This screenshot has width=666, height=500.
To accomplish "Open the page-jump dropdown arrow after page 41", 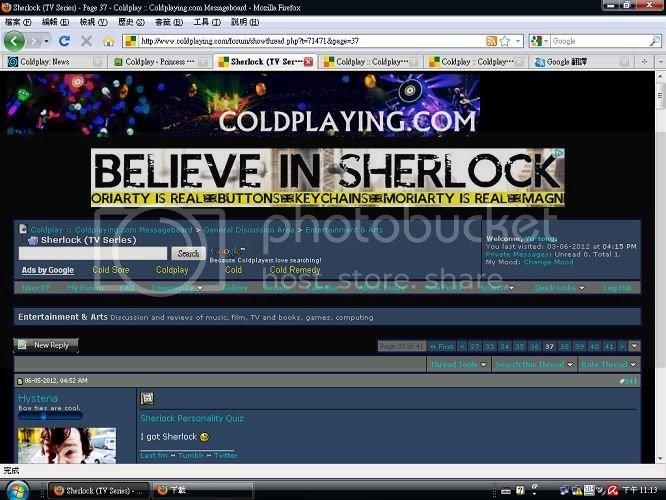I will (x=634, y=346).
